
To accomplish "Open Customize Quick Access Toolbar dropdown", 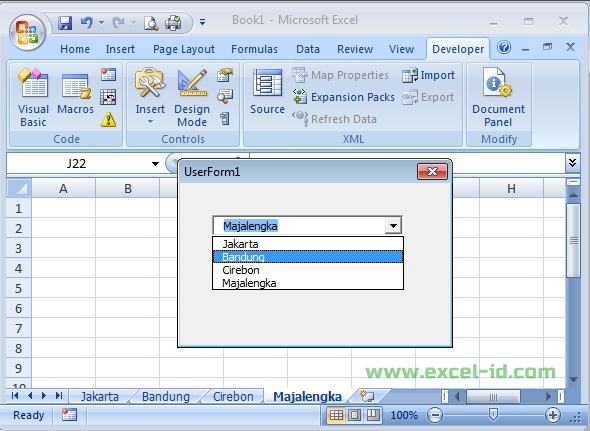I will pyautogui.click(x=202, y=23).
